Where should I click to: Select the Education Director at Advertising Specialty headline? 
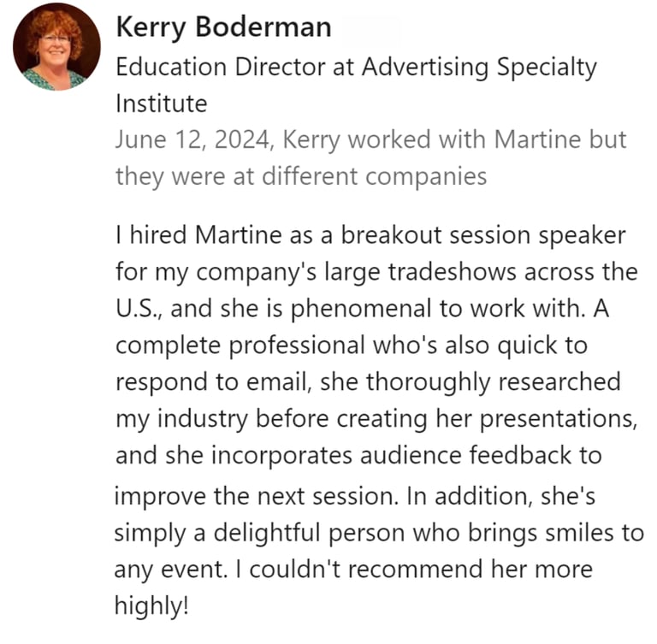click(x=356, y=67)
